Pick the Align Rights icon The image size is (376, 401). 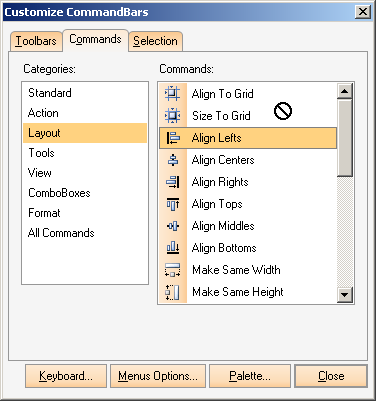173,182
